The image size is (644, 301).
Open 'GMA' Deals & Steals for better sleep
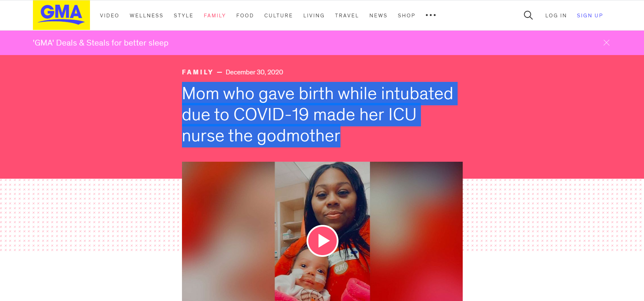tap(100, 43)
